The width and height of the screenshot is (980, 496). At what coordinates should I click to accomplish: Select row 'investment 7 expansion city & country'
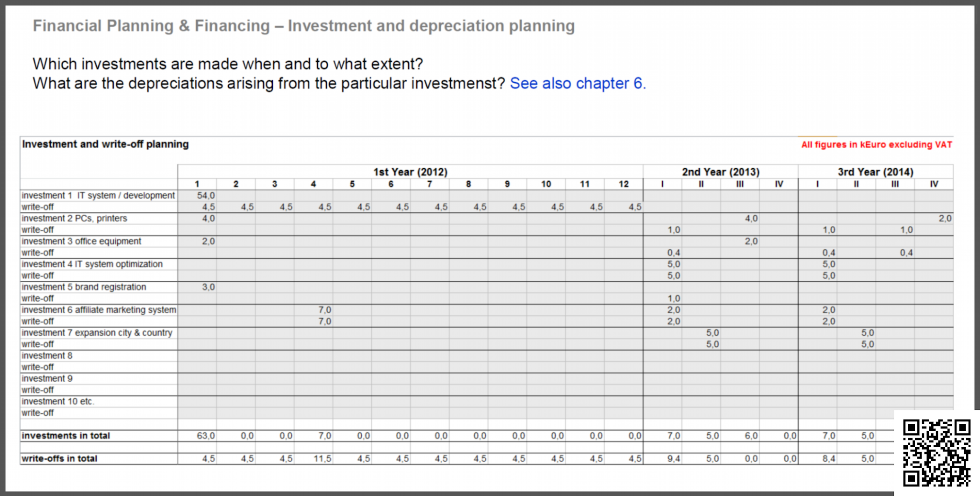coord(487,333)
